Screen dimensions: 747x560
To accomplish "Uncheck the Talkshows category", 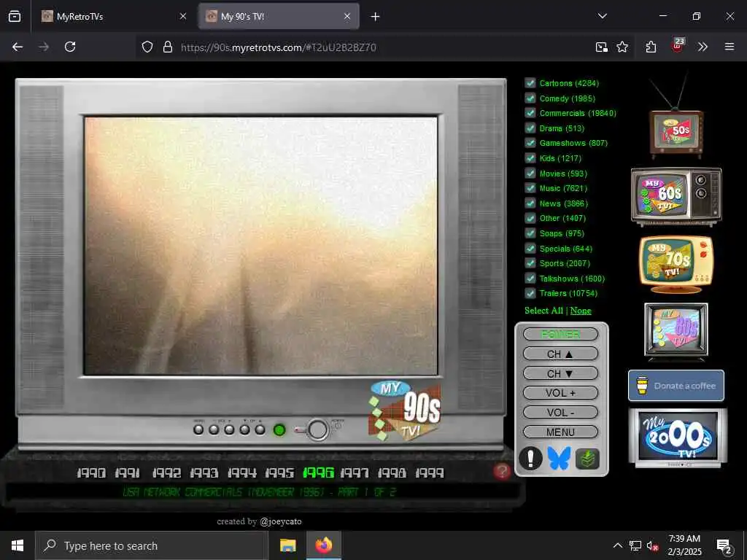I will pos(530,279).
